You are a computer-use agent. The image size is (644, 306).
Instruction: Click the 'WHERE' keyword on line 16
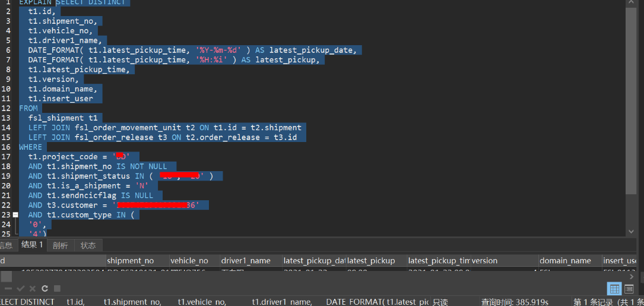click(x=30, y=147)
